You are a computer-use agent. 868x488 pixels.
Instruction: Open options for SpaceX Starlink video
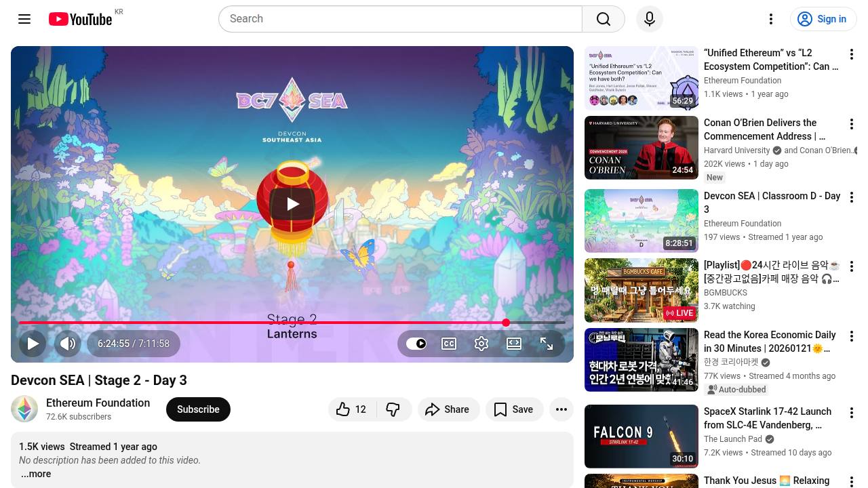pos(851,413)
